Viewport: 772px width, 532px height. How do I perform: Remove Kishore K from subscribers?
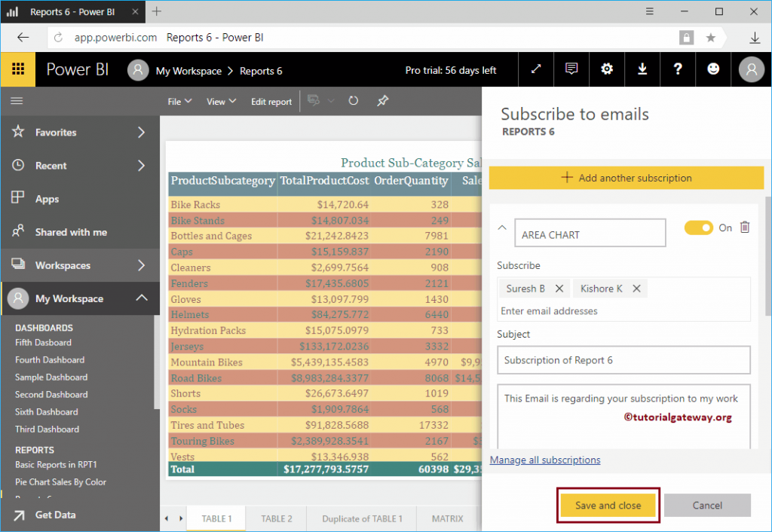coord(636,288)
